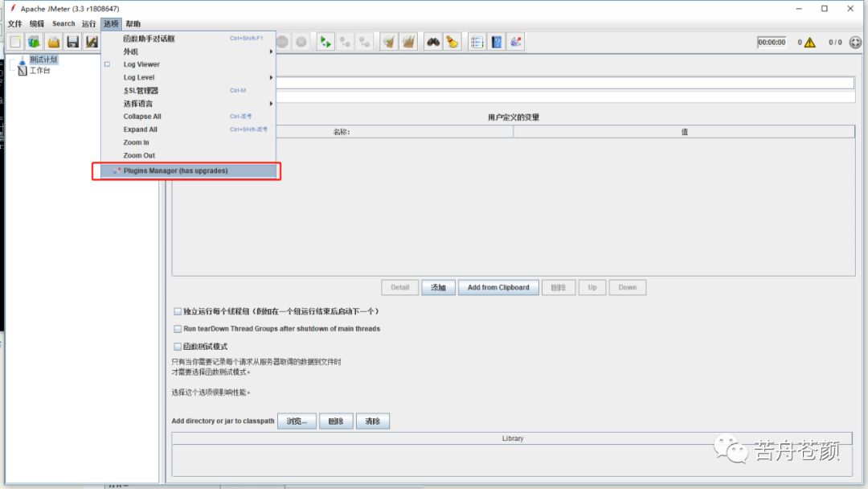Click the circular thread status indicator icon
868x489 pixels.
855,43
